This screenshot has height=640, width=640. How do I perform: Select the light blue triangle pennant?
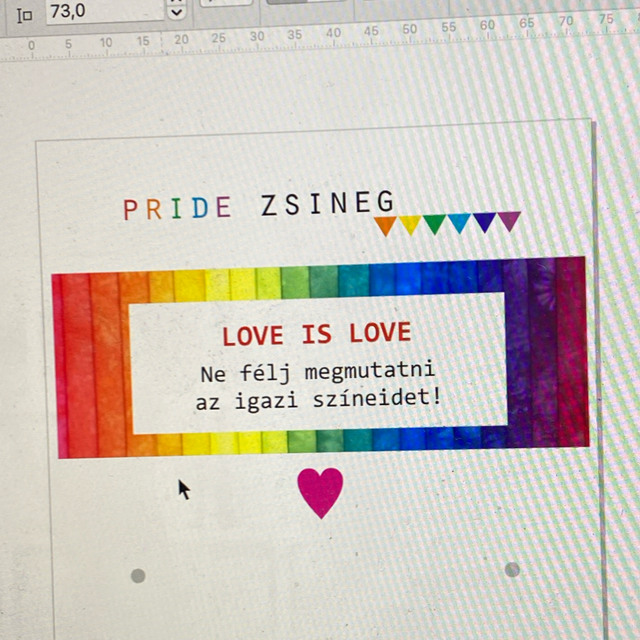[459, 223]
